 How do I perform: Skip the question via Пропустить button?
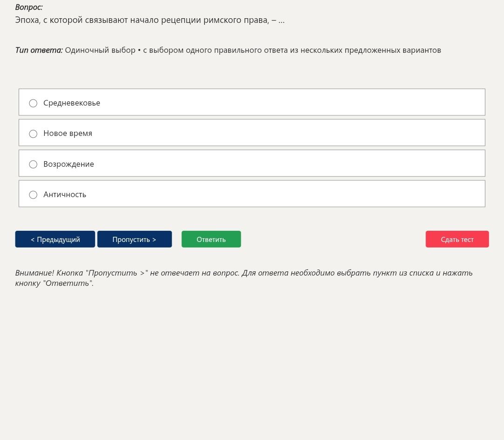click(x=134, y=239)
